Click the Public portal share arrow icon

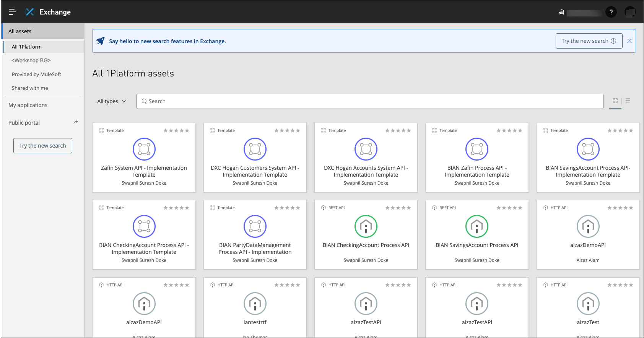[x=76, y=122]
